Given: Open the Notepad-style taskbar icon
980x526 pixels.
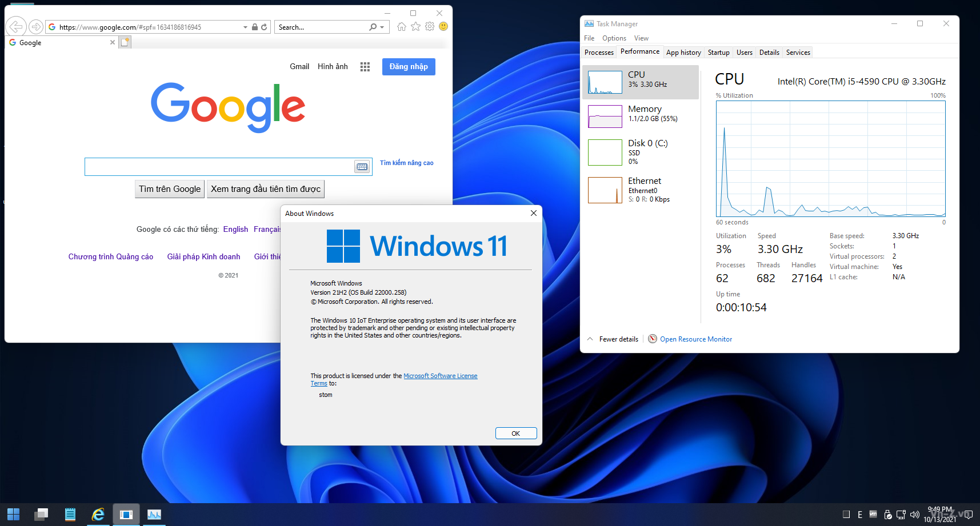Looking at the screenshot, I should pos(70,515).
